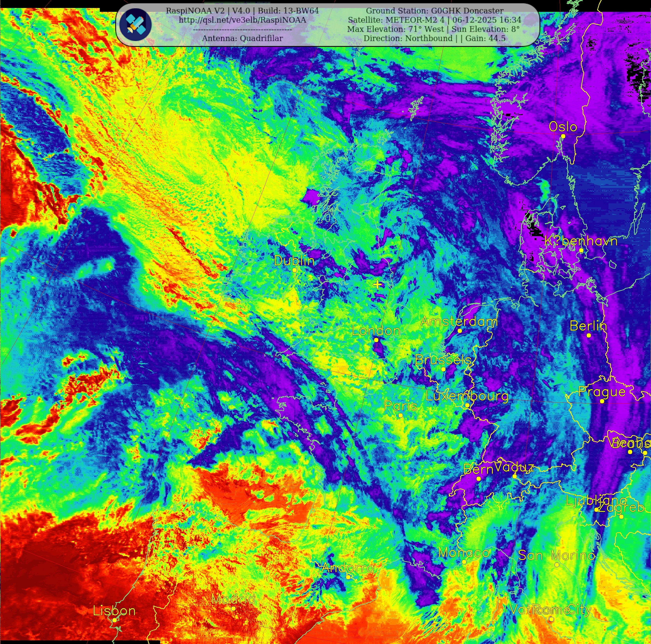
Task: Click the Paris city marker dot
Action: click(400, 415)
